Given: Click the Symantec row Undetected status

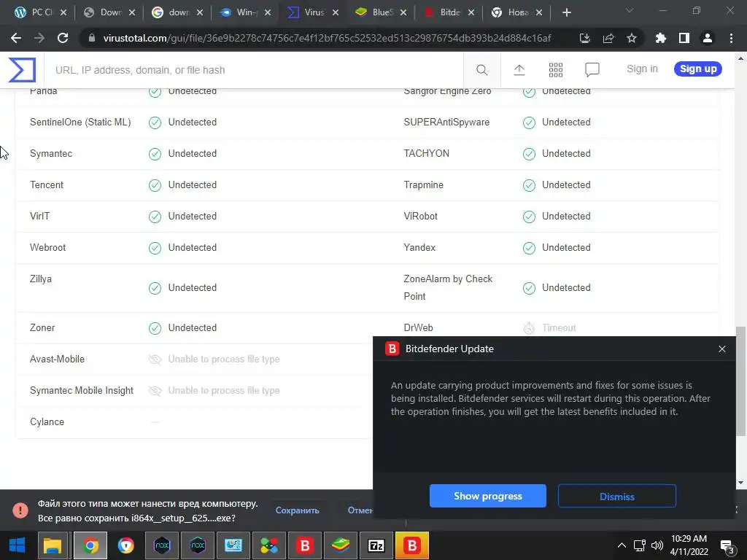Looking at the screenshot, I should pos(193,154).
